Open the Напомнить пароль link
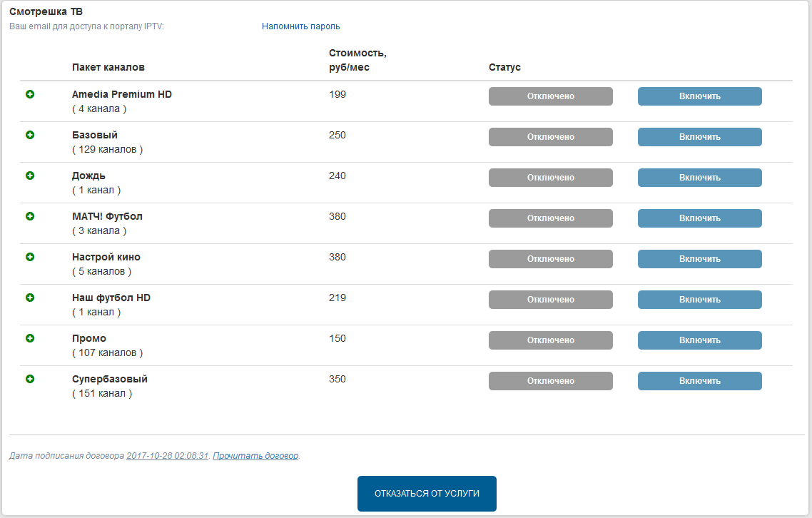 301,26
